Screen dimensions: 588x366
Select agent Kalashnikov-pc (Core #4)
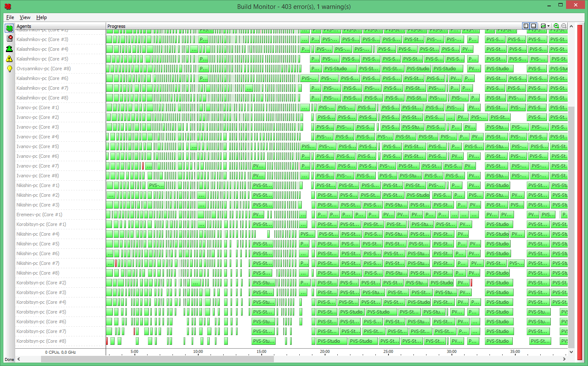click(x=42, y=49)
